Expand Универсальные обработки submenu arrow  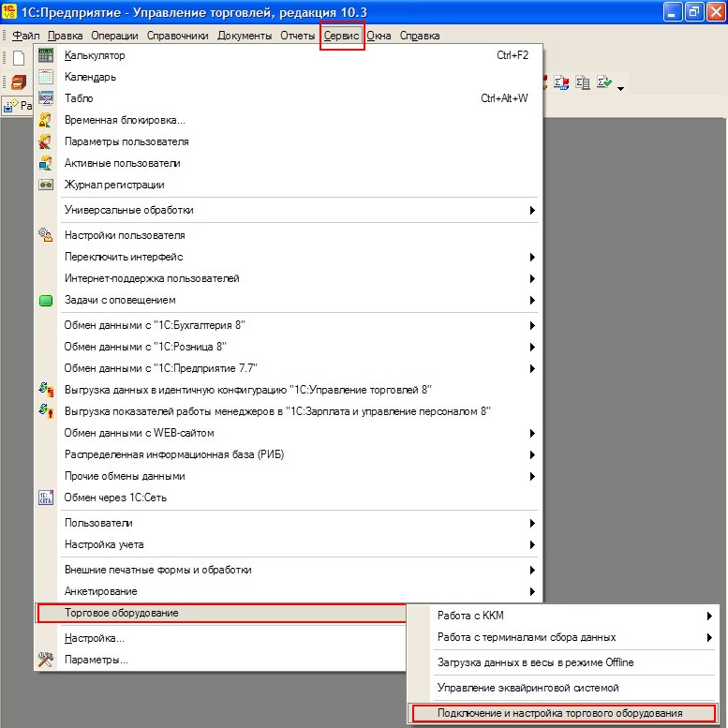[x=532, y=210]
